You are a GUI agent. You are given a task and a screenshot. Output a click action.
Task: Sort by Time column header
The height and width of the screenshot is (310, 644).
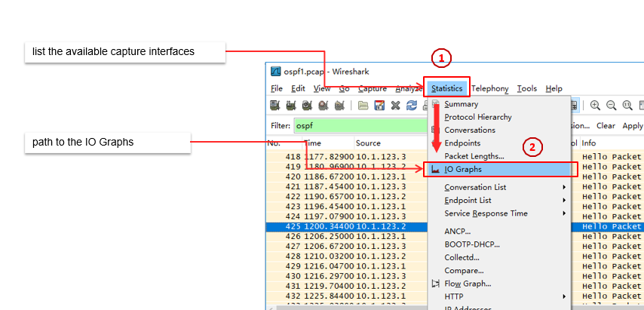(329, 143)
